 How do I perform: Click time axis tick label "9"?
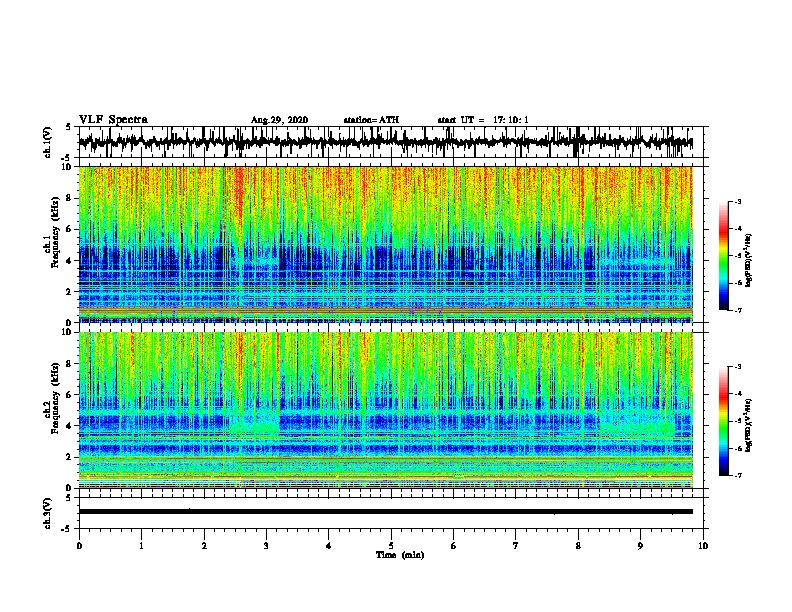[x=640, y=545]
